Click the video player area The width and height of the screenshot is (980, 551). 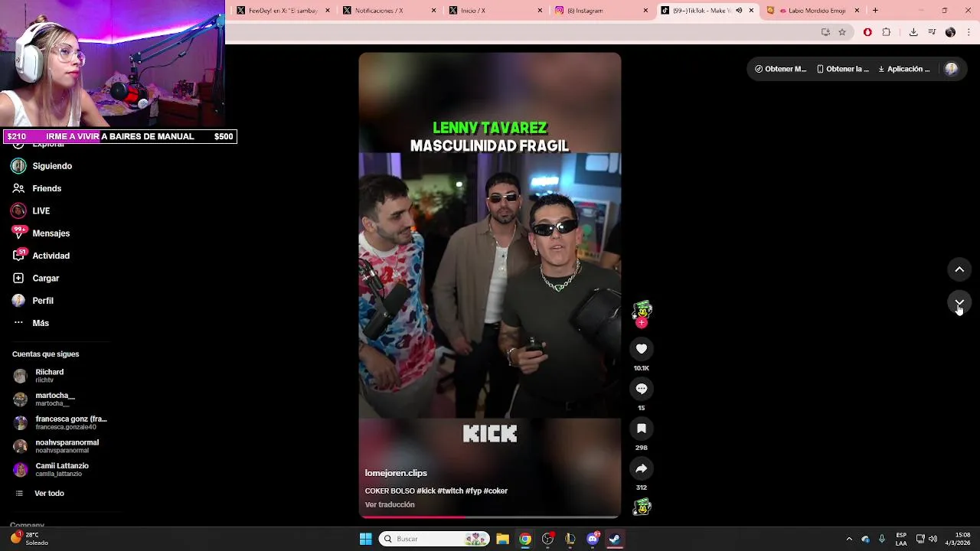(490, 285)
